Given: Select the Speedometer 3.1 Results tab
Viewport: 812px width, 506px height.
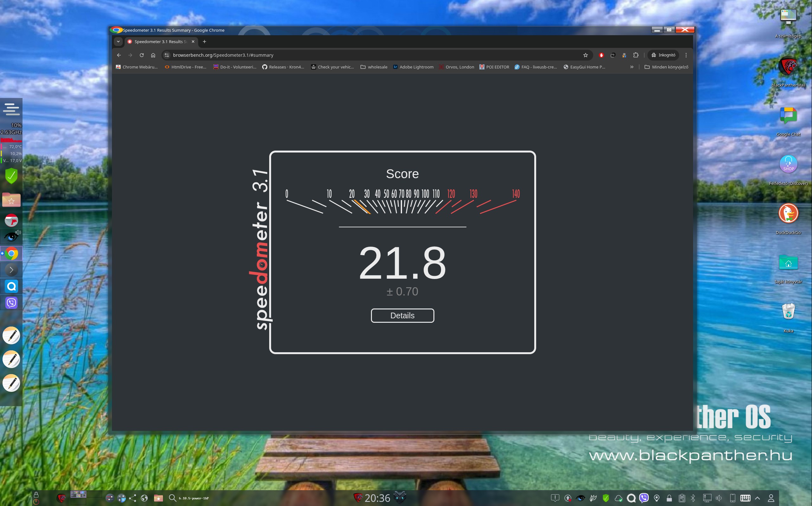Looking at the screenshot, I should coord(160,42).
